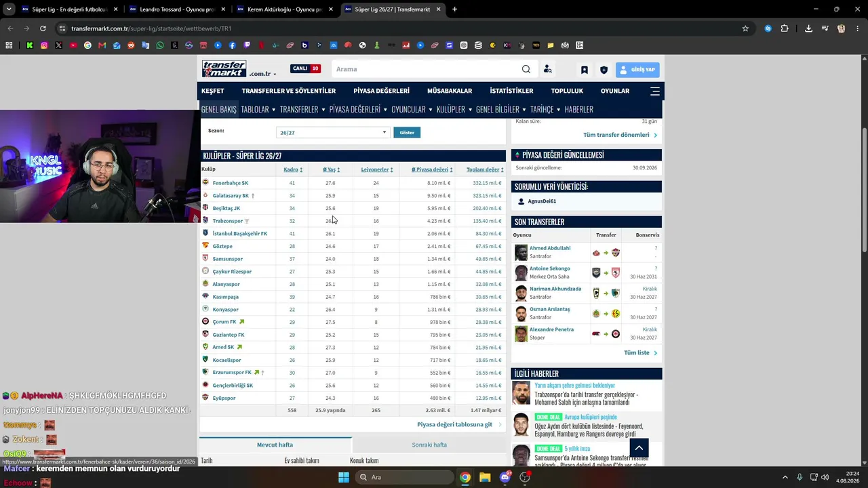This screenshot has height=488, width=868.
Task: Select the Mevcut hafta tab
Action: (275, 445)
